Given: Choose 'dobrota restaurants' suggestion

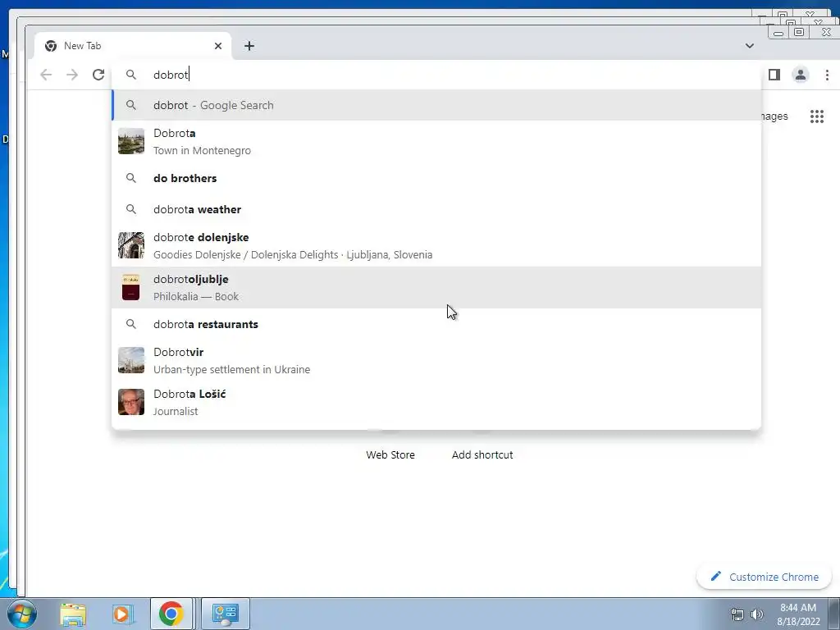Looking at the screenshot, I should 436,324.
